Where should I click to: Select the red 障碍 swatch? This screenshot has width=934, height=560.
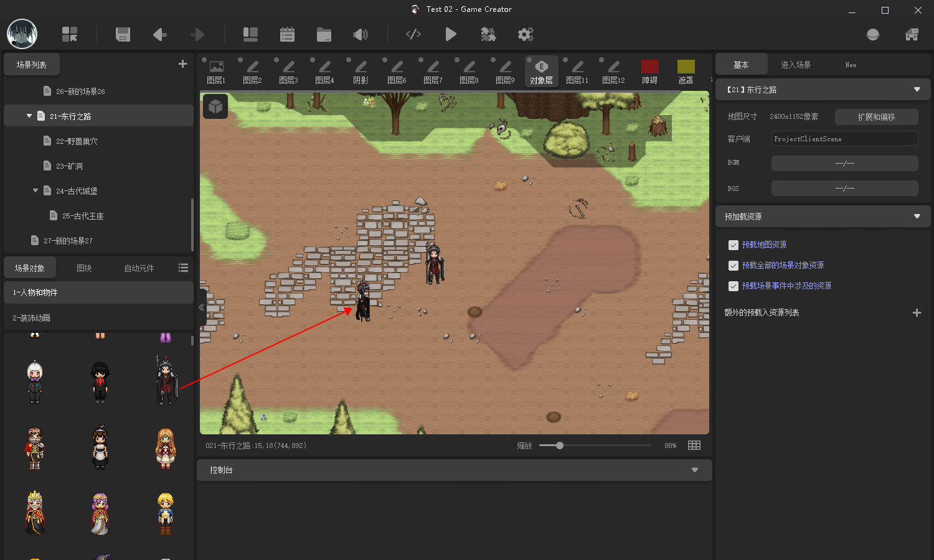coord(649,67)
